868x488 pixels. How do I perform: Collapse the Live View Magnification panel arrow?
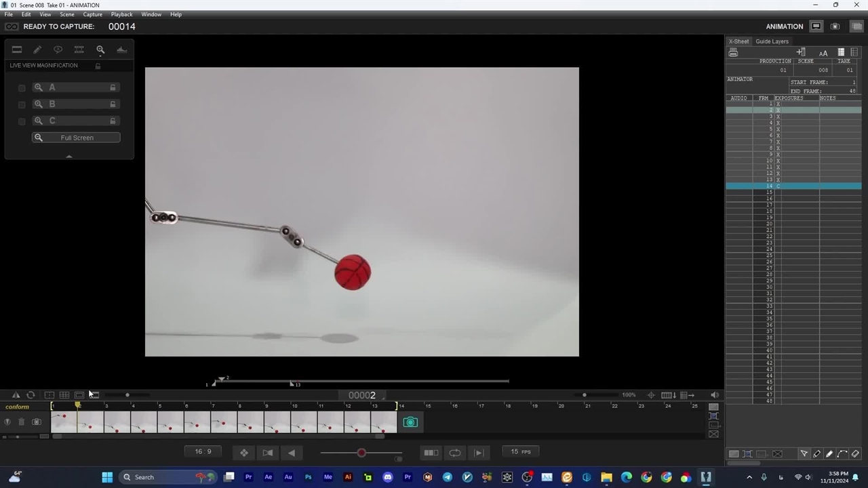coord(68,156)
